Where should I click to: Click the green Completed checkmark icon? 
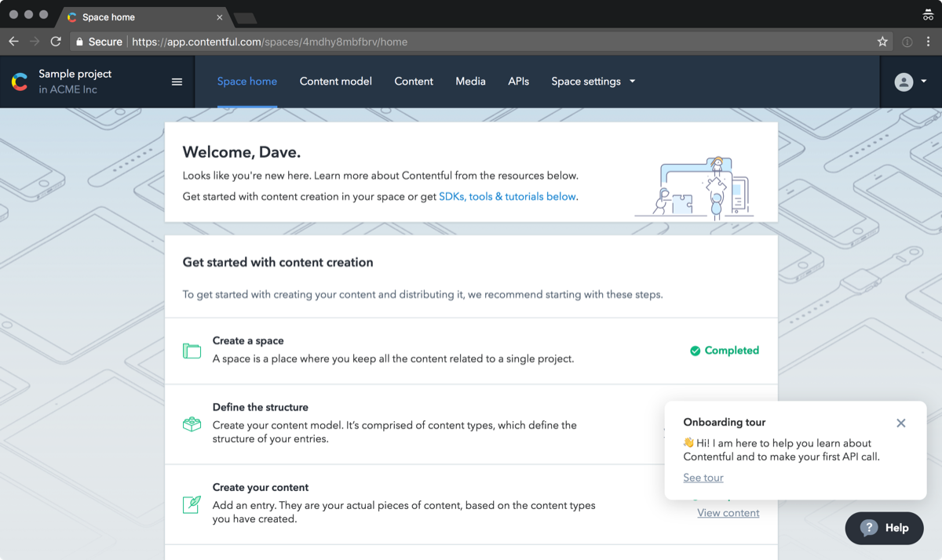pos(695,351)
